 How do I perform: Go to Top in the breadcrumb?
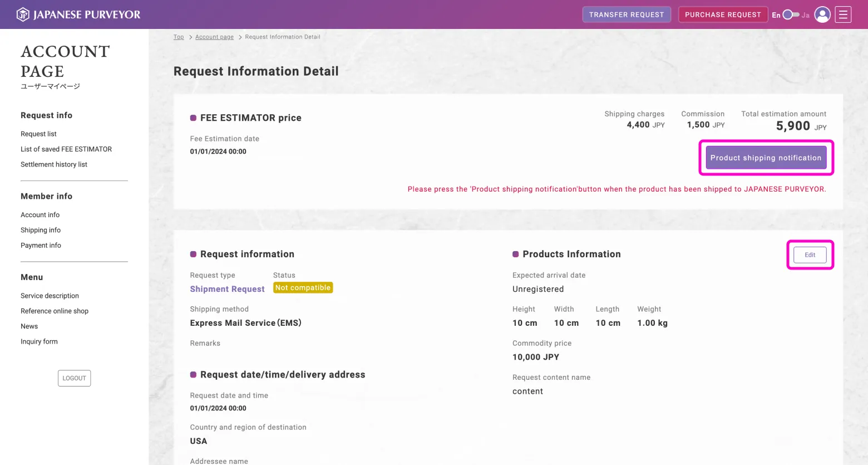click(179, 37)
